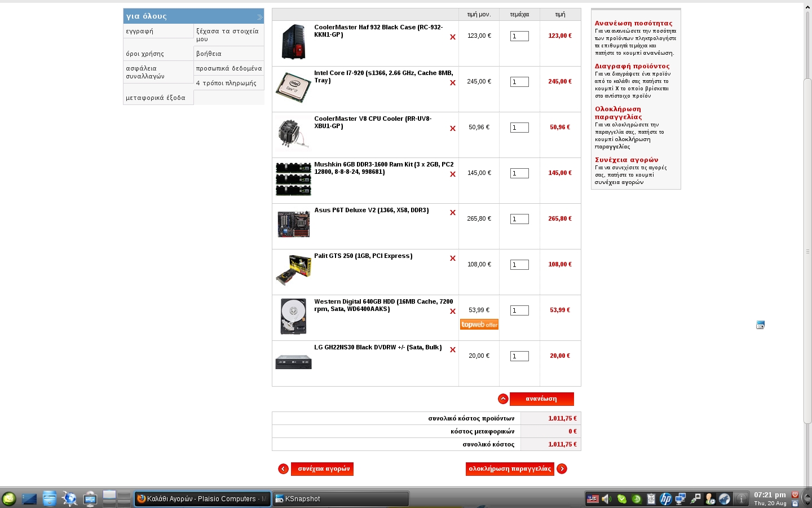This screenshot has height=508, width=812.
Task: Delete Mushkin 6GB DDR3-1600 Ram Kit item
Action: point(452,174)
